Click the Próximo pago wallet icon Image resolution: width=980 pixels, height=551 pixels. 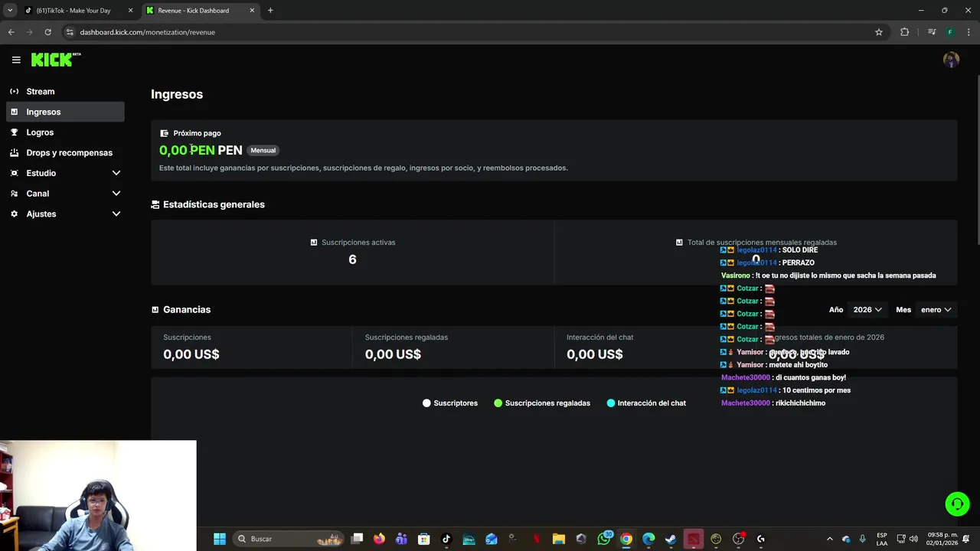click(x=164, y=133)
